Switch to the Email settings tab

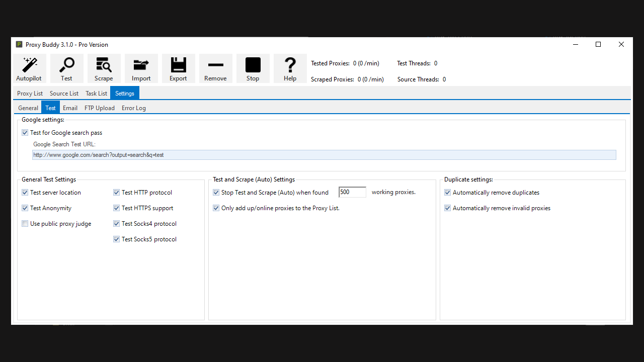(x=70, y=108)
